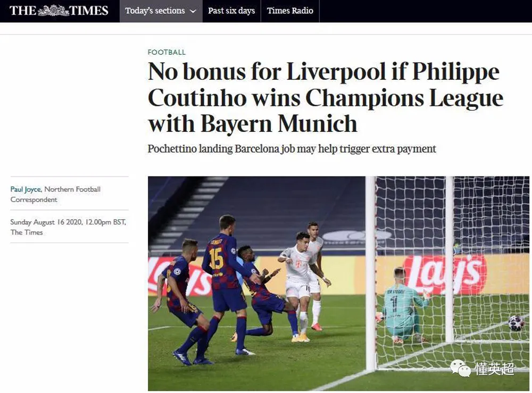Click the Pochettino subheadline text
The height and width of the screenshot is (393, 532).
[x=292, y=149]
